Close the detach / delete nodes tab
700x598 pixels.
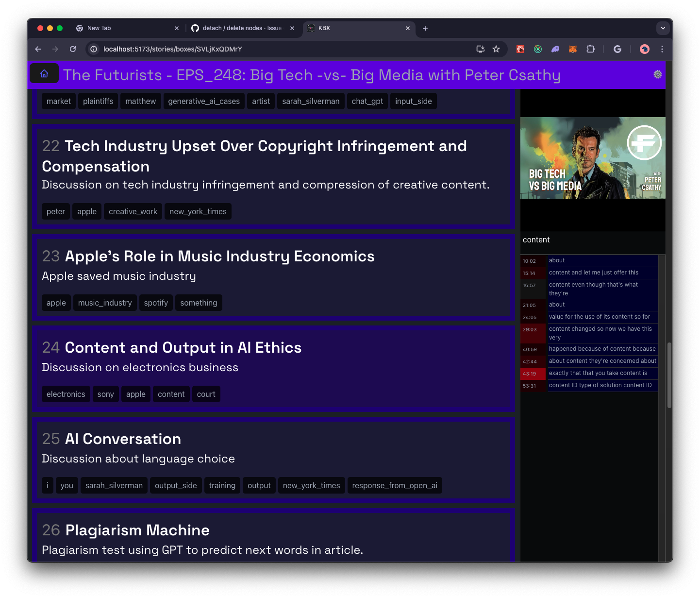click(x=292, y=28)
